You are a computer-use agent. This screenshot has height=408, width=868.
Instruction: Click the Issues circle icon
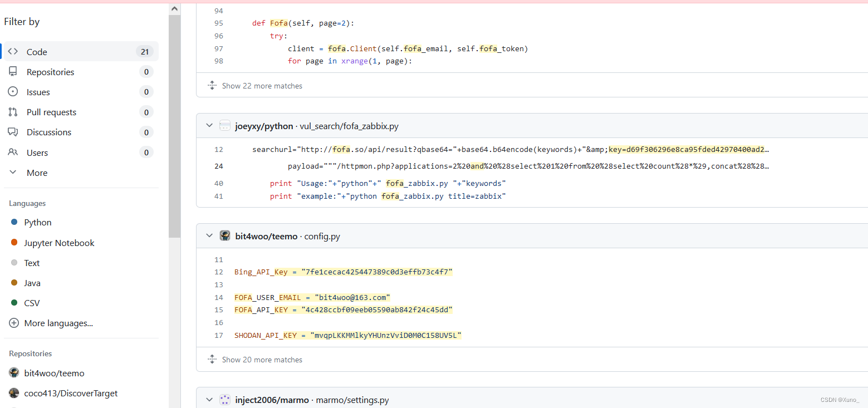point(13,92)
